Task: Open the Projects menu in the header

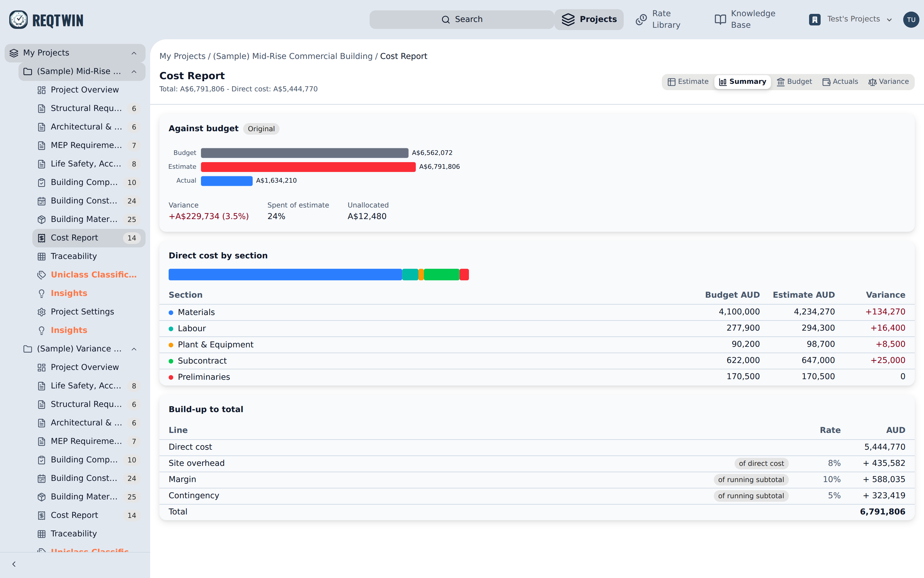Action: [x=589, y=19]
